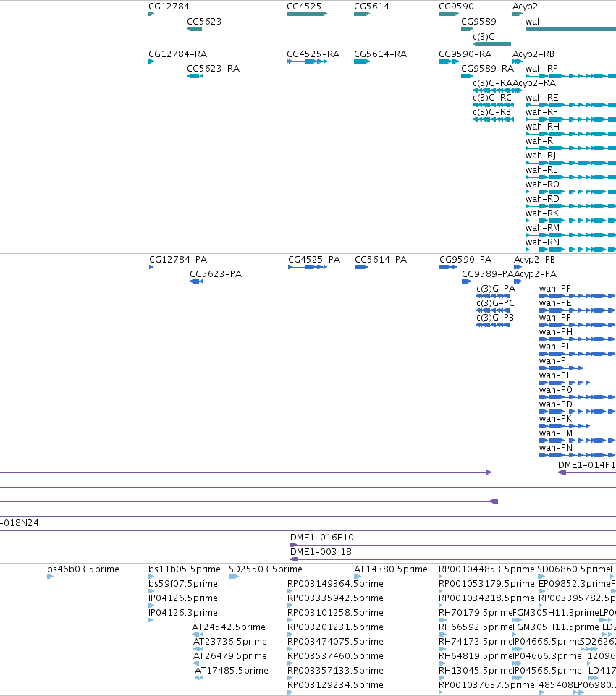Open transcript CG5614-RA
Viewport: 616px width, 696px height.
pos(380,54)
